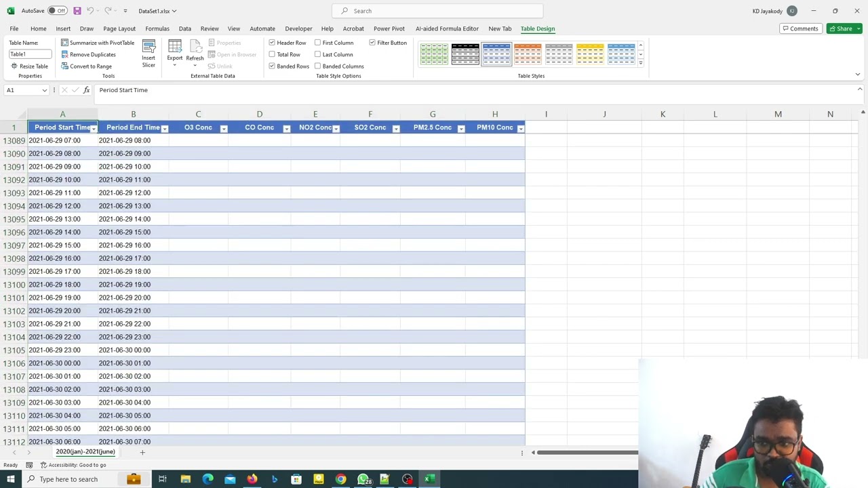The width and height of the screenshot is (868, 488).
Task: Open PM2.5 Conc filter dropdown
Action: tap(461, 128)
